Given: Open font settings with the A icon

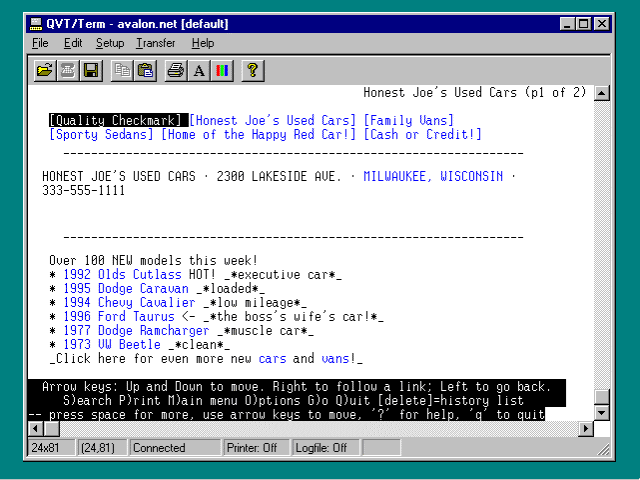Looking at the screenshot, I should click(199, 70).
